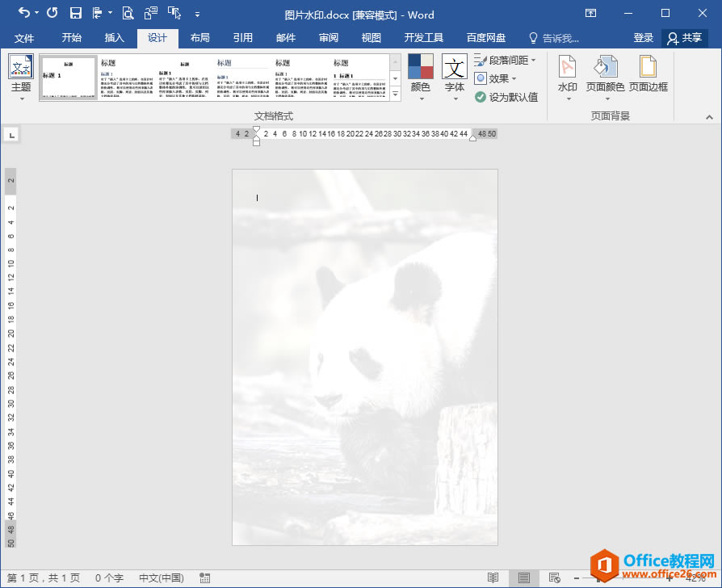Select the third document format style thumbnail
Viewport: 722px width, 588px height.
[x=185, y=78]
